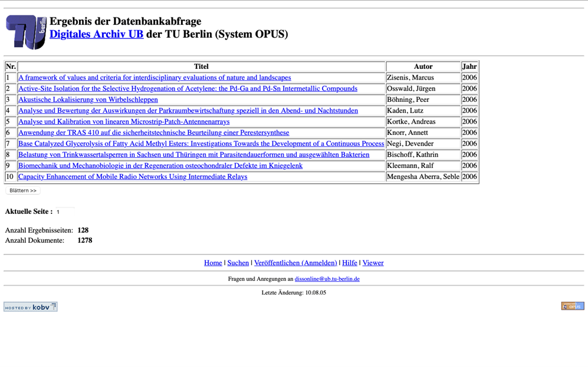
Task: Open the TRAS 410 Anwendung link
Action: tap(154, 133)
